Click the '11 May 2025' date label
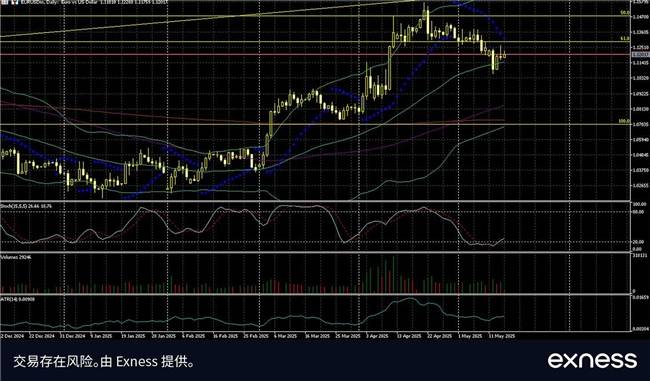This screenshot has width=650, height=381. [502, 336]
